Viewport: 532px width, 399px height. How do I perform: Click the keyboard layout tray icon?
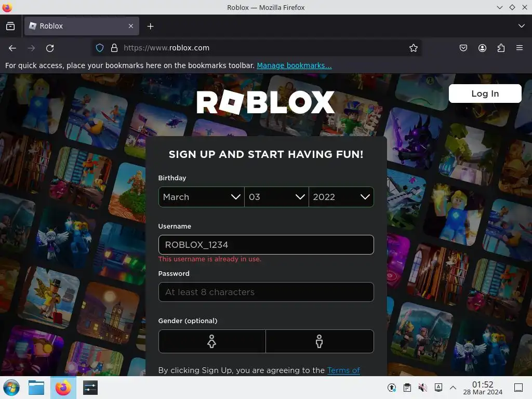click(x=438, y=388)
